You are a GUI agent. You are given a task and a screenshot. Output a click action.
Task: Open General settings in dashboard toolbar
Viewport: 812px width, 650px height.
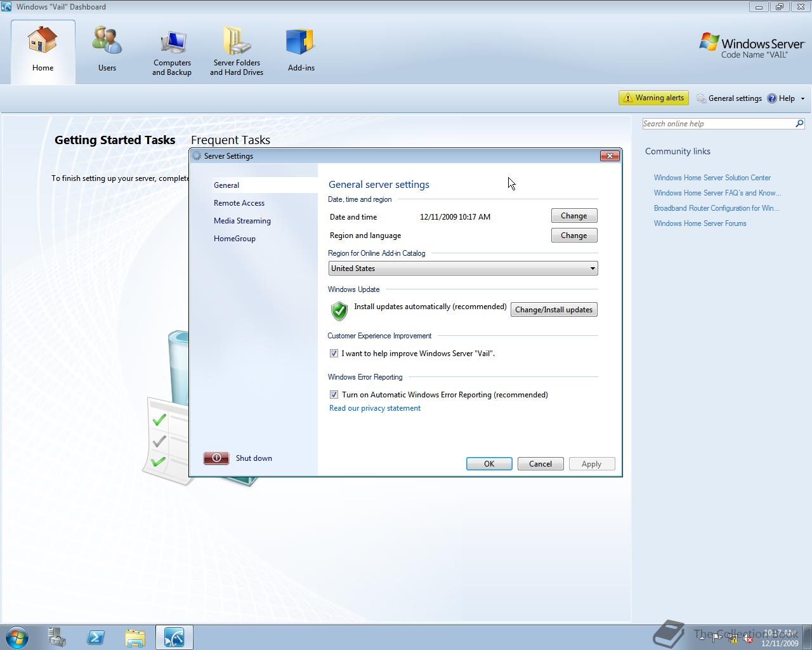(729, 98)
